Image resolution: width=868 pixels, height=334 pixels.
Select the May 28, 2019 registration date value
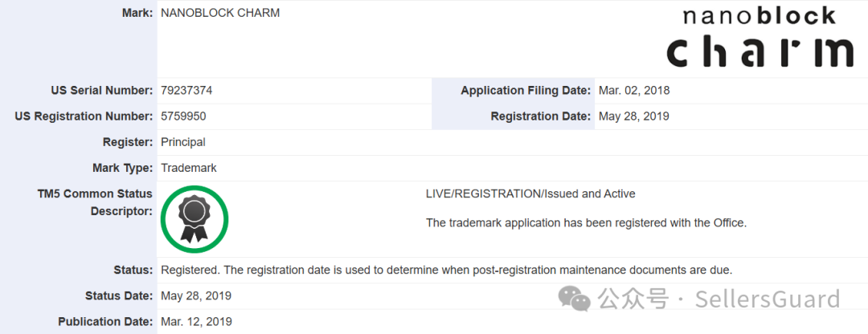(x=634, y=116)
